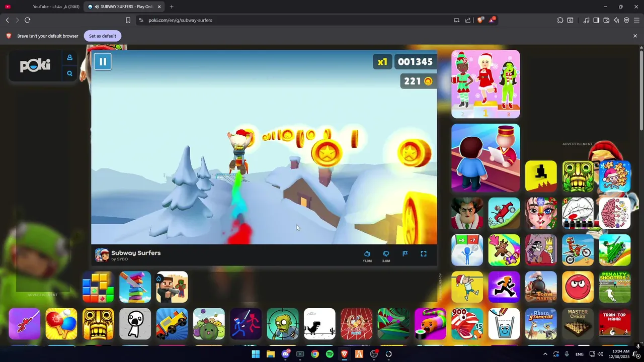Screen dimensions: 644x362
Task: Open Discord from the taskbar
Action: coord(286,354)
